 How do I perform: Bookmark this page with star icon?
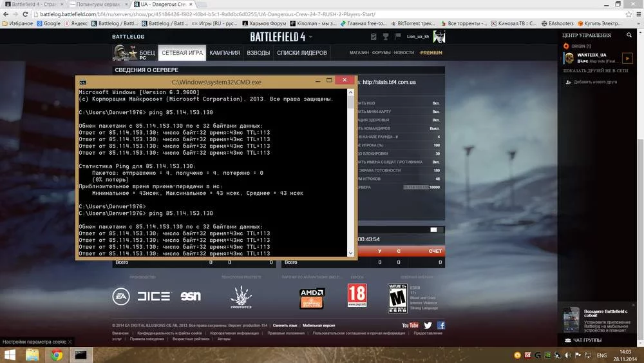(629, 14)
